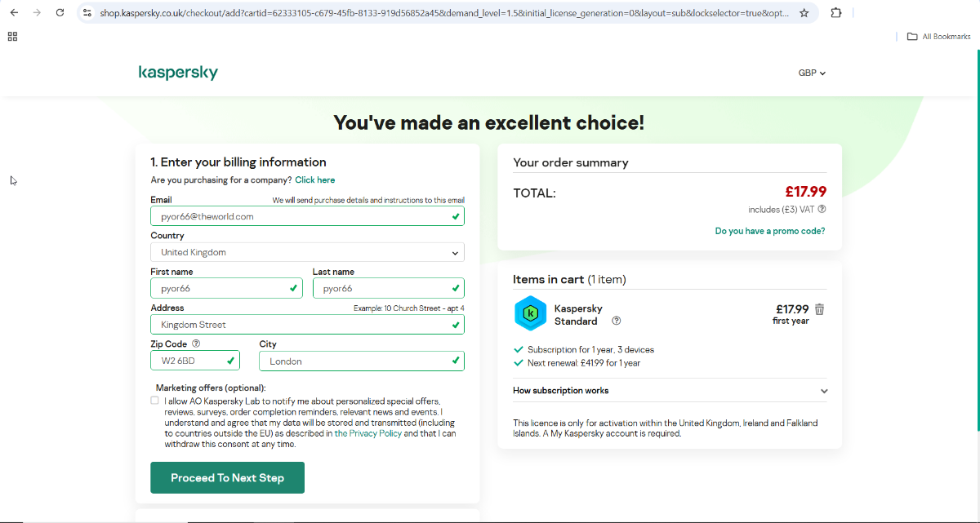Click inside the Address input field

[302, 325]
